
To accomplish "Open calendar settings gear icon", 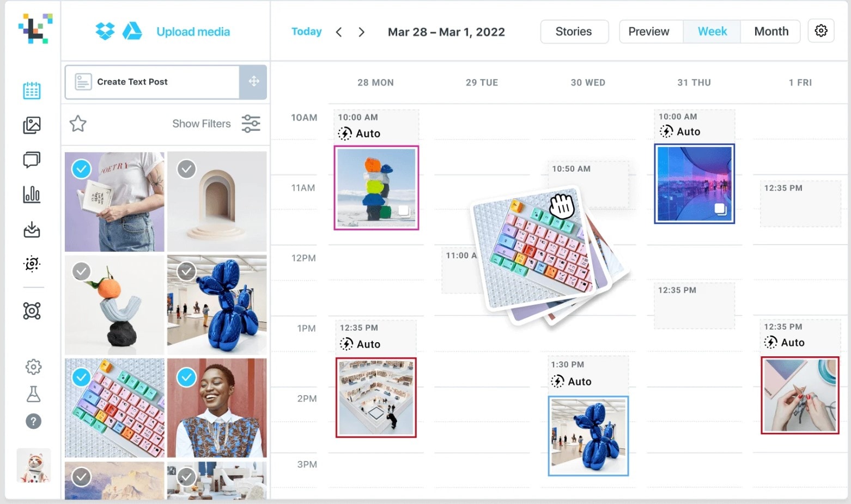I will point(821,31).
